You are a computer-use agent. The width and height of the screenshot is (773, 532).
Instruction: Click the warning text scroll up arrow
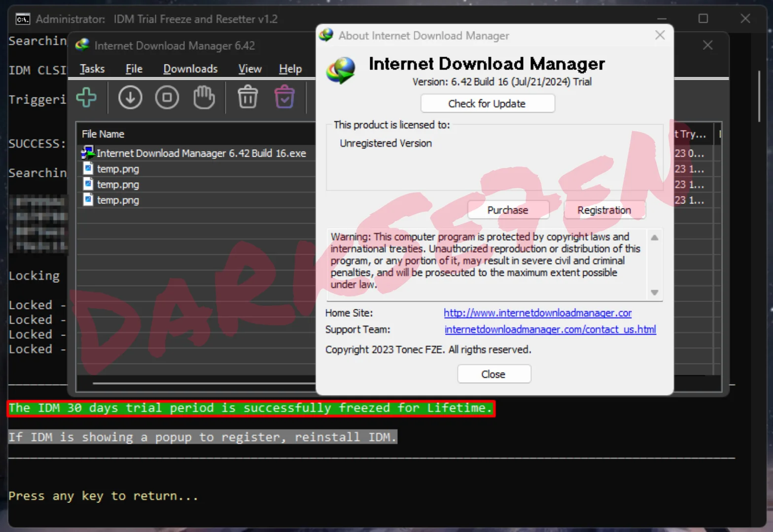coord(654,237)
